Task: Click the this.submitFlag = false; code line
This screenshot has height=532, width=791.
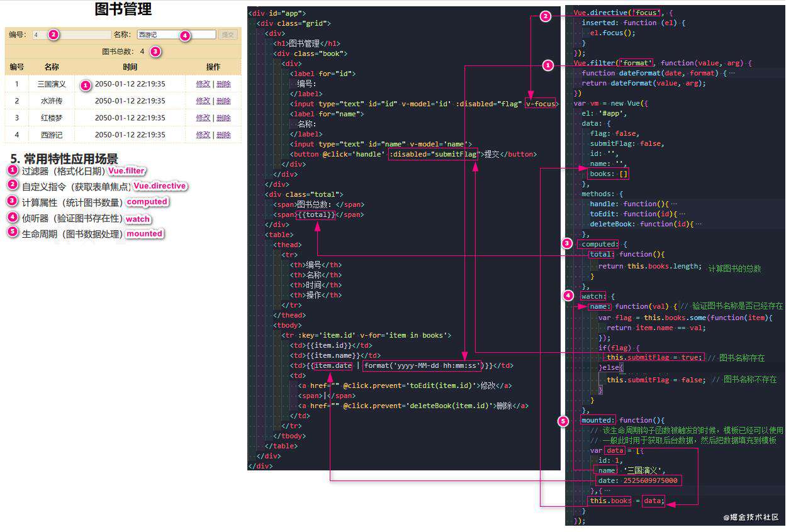Action: pyautogui.click(x=656, y=380)
